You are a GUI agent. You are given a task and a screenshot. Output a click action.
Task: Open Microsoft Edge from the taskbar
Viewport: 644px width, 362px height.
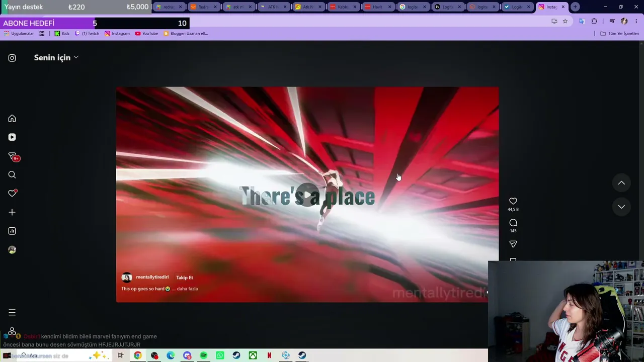coord(171,355)
